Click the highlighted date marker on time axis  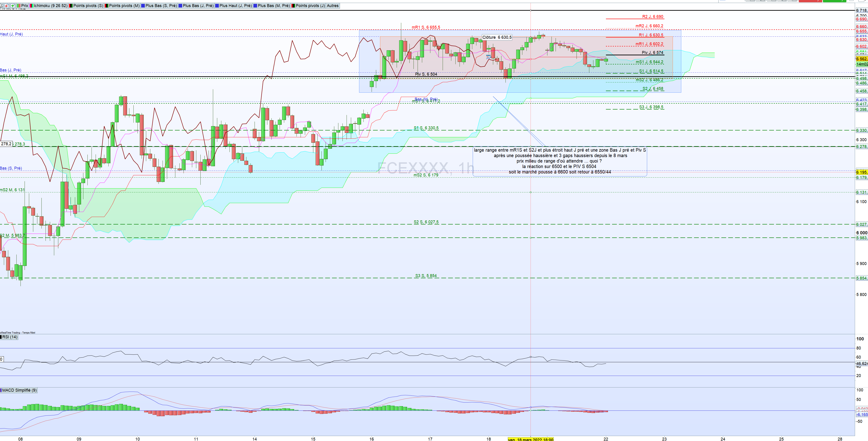point(530,439)
